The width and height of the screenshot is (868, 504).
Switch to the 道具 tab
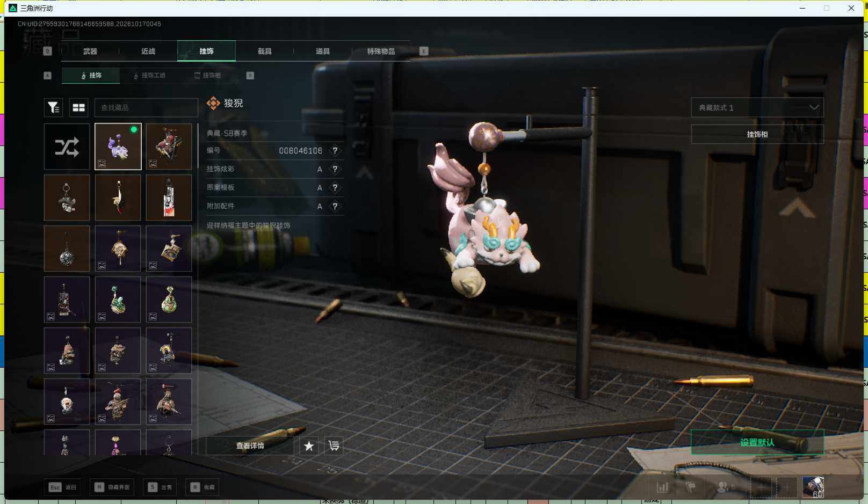323,52
